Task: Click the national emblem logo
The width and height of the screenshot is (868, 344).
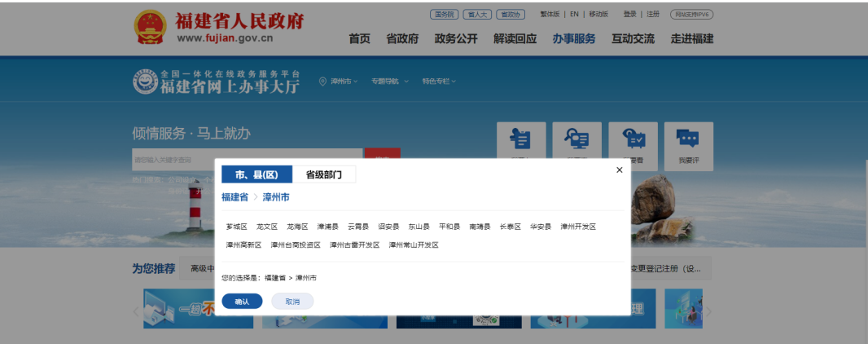Action: tap(150, 27)
